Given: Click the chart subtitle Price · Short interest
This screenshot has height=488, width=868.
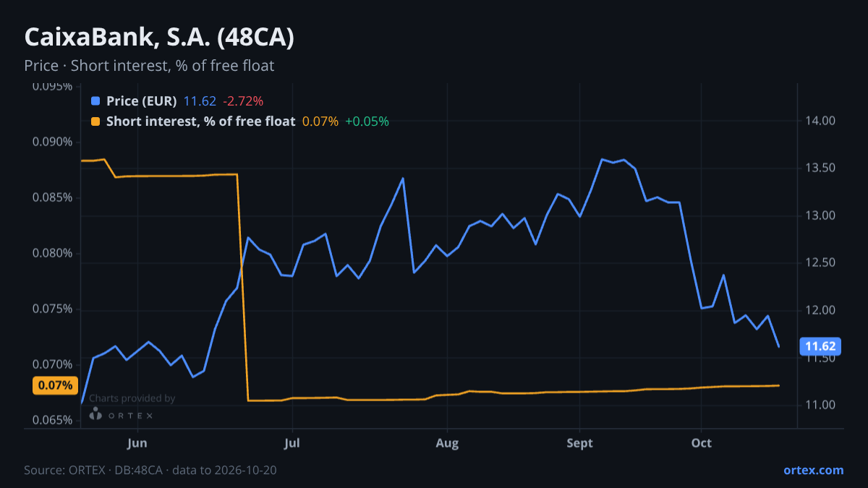Looking at the screenshot, I should tap(149, 66).
